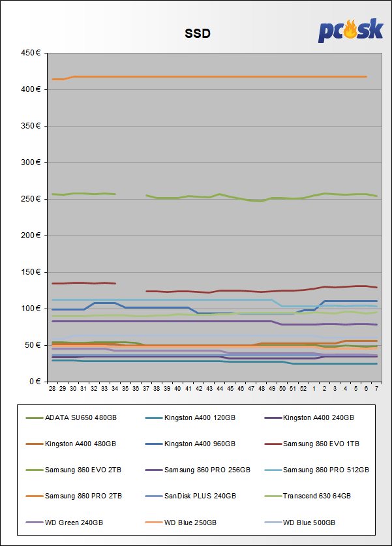Select Samsung 860 PRO 2TB legend entry

tap(74, 496)
